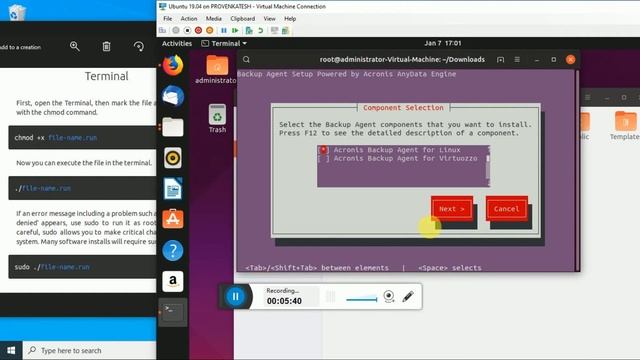Click the recording time 00:05:40
Screen dimensions: 640x360
[x=284, y=301]
